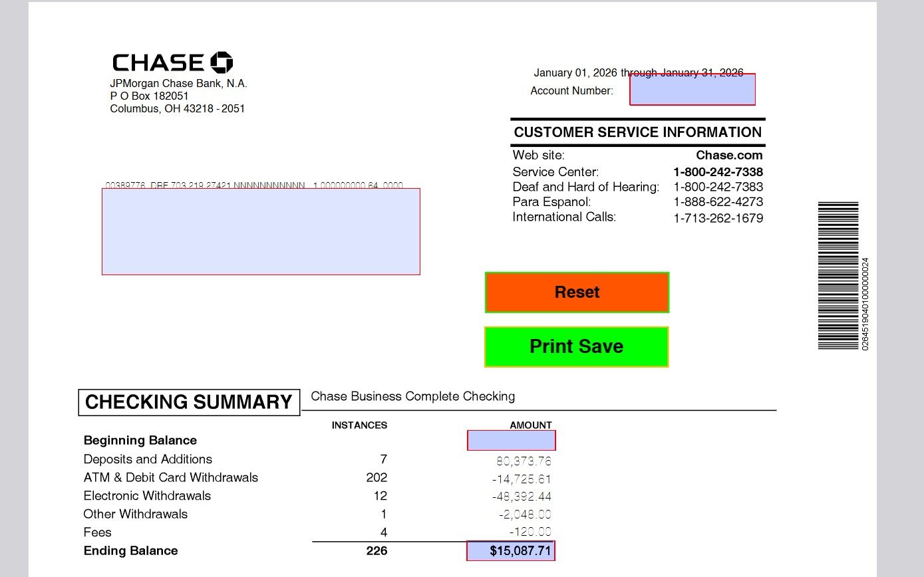Image resolution: width=924 pixels, height=577 pixels.
Task: Click the CHECKING SUMMARY heading
Action: point(189,402)
